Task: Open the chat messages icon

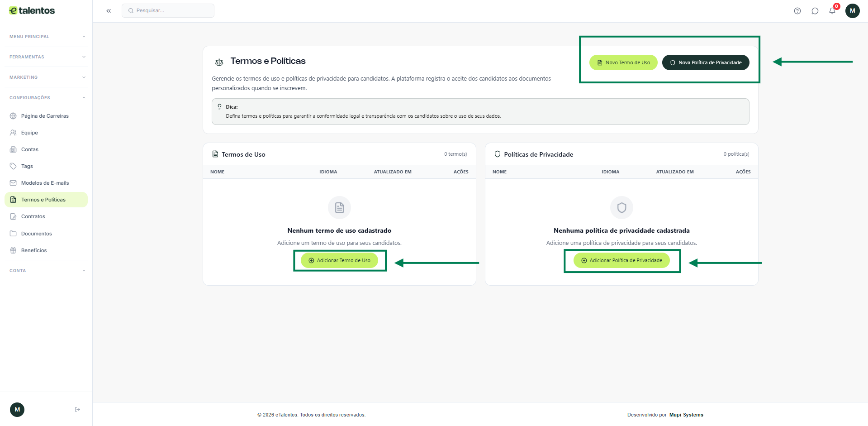Action: 815,11
